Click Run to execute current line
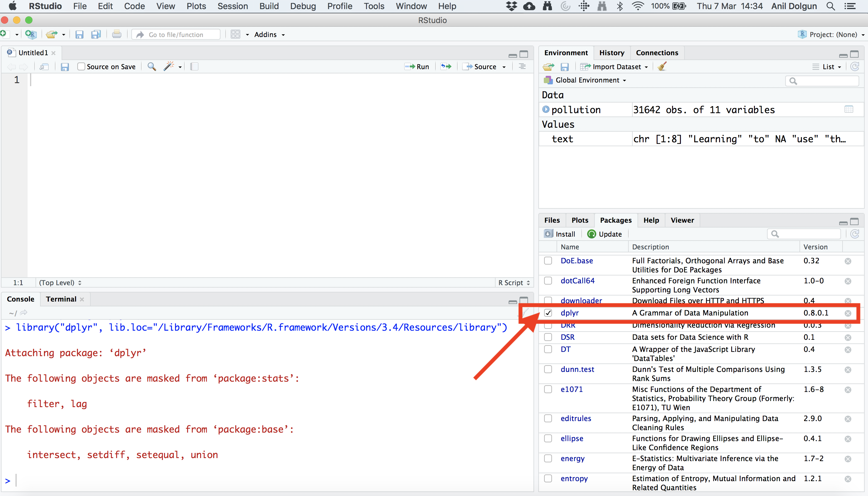 tap(417, 67)
